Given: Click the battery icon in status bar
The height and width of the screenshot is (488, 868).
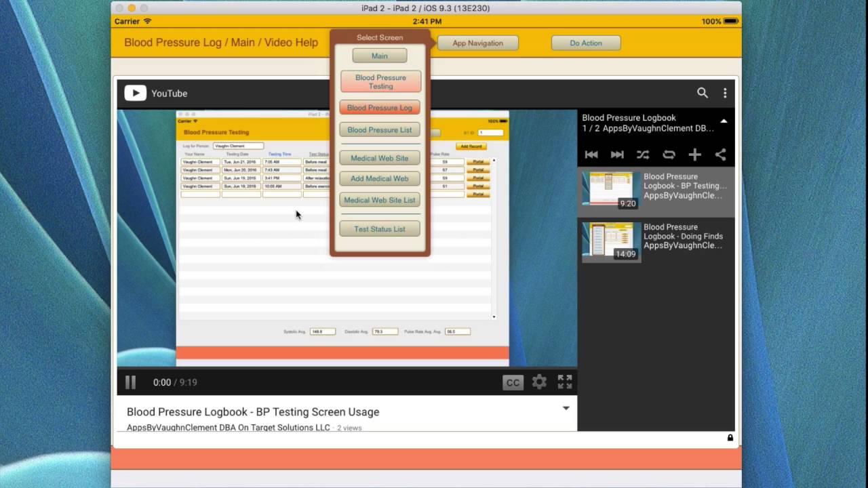Looking at the screenshot, I should 731,21.
